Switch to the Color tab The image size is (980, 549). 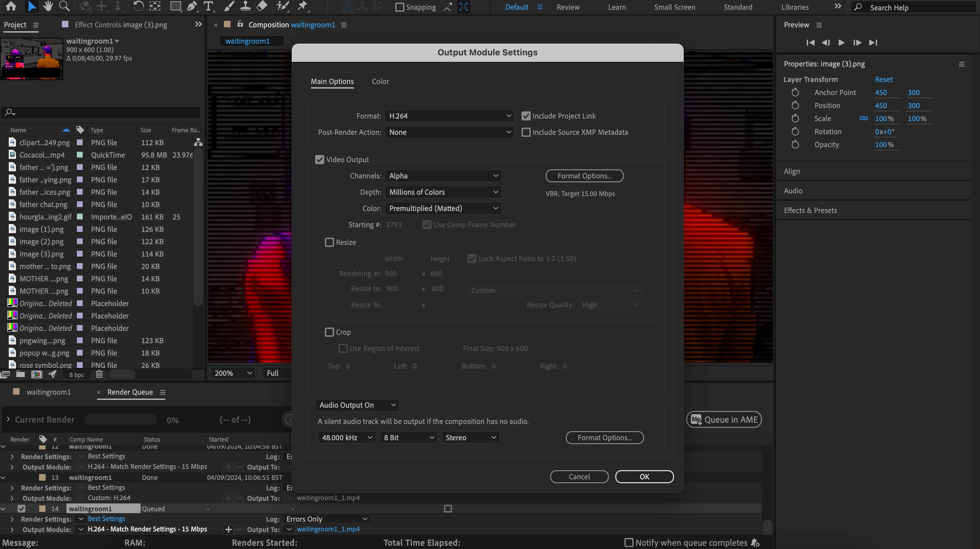click(x=380, y=81)
